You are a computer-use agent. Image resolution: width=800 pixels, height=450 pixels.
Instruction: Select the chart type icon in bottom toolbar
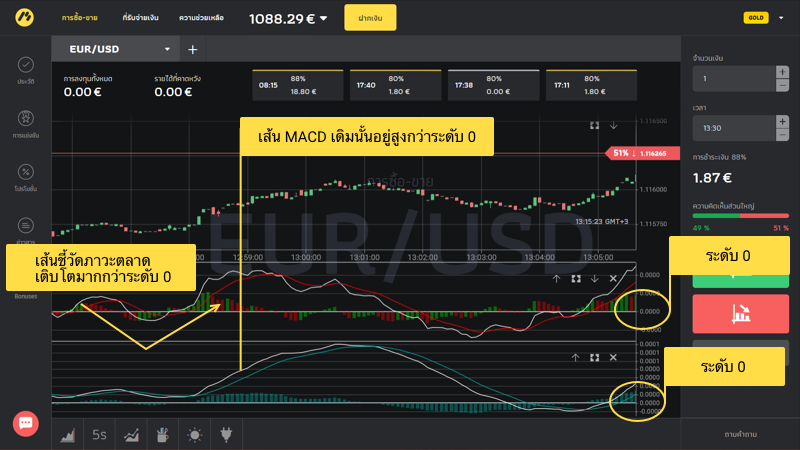pyautogui.click(x=69, y=435)
